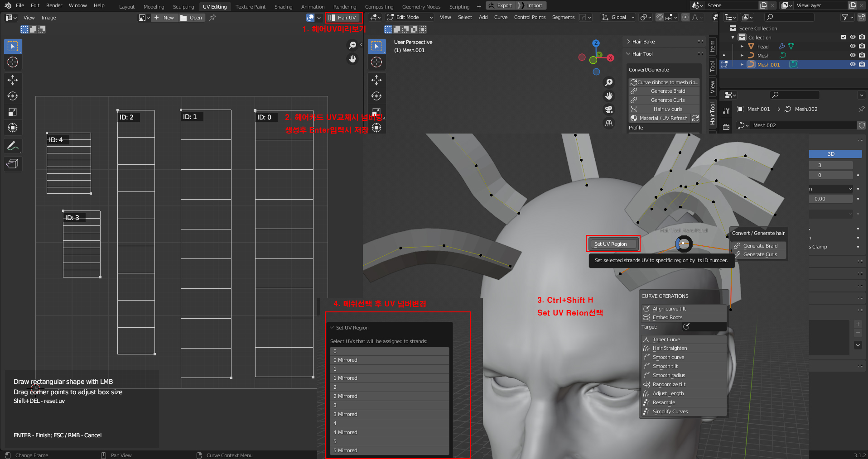
Task: Open the Global transform orientation dropdown
Action: (x=618, y=17)
